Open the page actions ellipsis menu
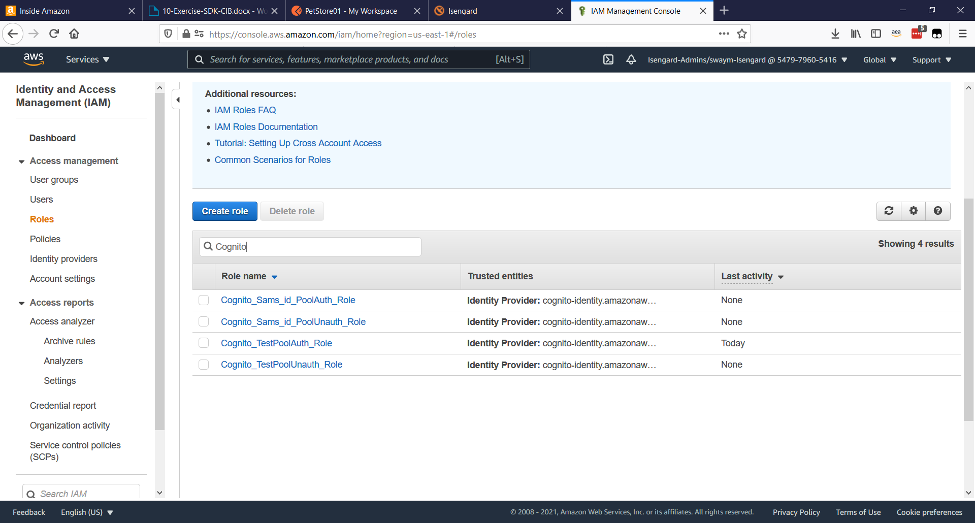This screenshot has height=525, width=977. tap(723, 34)
